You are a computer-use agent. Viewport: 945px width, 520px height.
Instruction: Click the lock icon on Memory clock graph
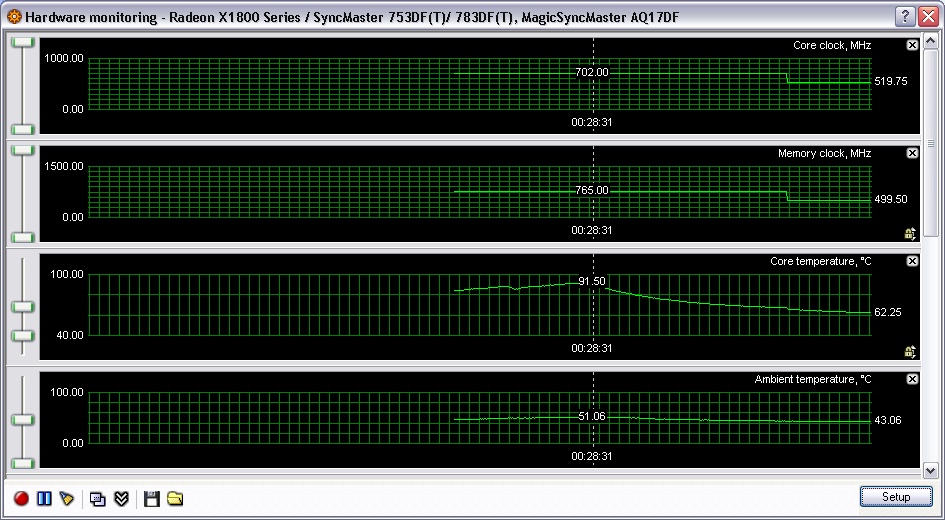point(911,233)
